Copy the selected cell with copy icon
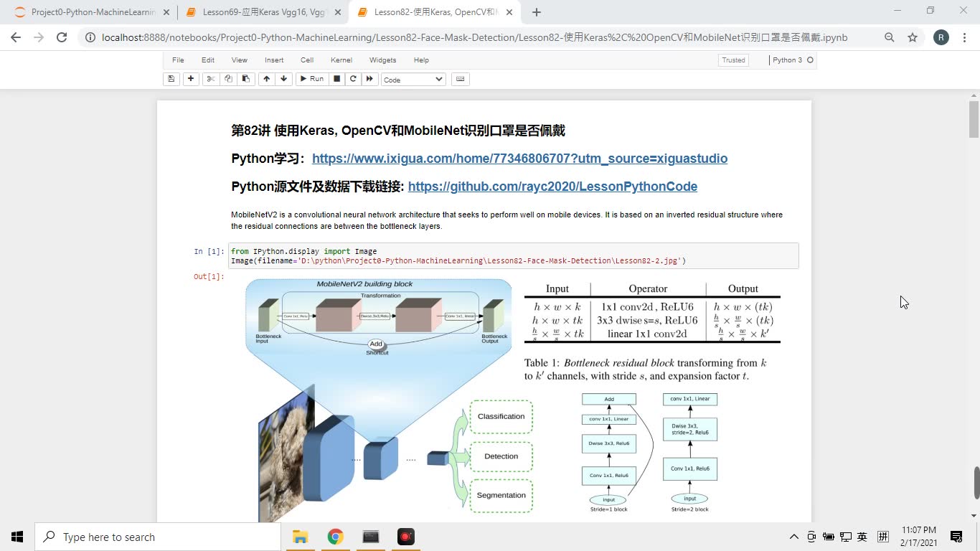Image resolution: width=980 pixels, height=551 pixels. 228,79
